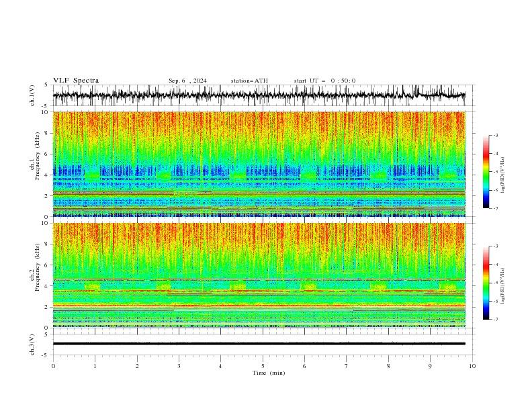Click the "6" kHz tick on ch.2 frequency axis
The width and height of the screenshot is (532, 411).
coord(47,265)
